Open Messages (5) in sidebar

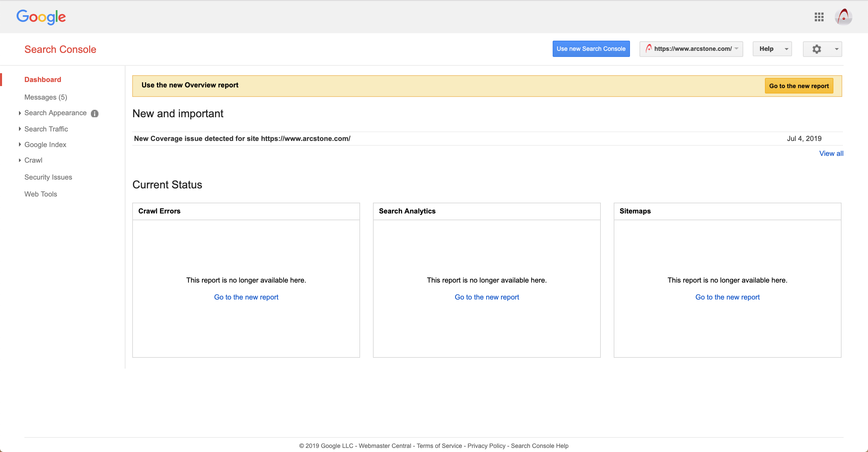(46, 97)
